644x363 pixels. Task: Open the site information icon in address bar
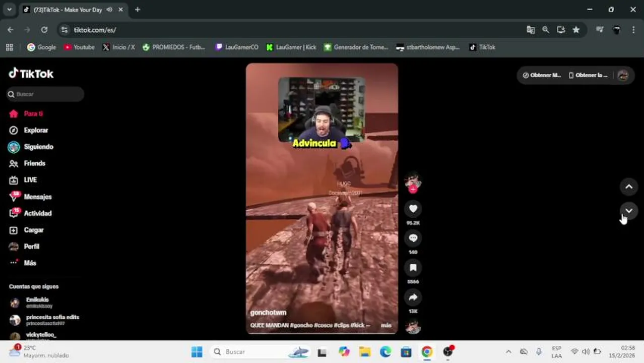pos(64,30)
